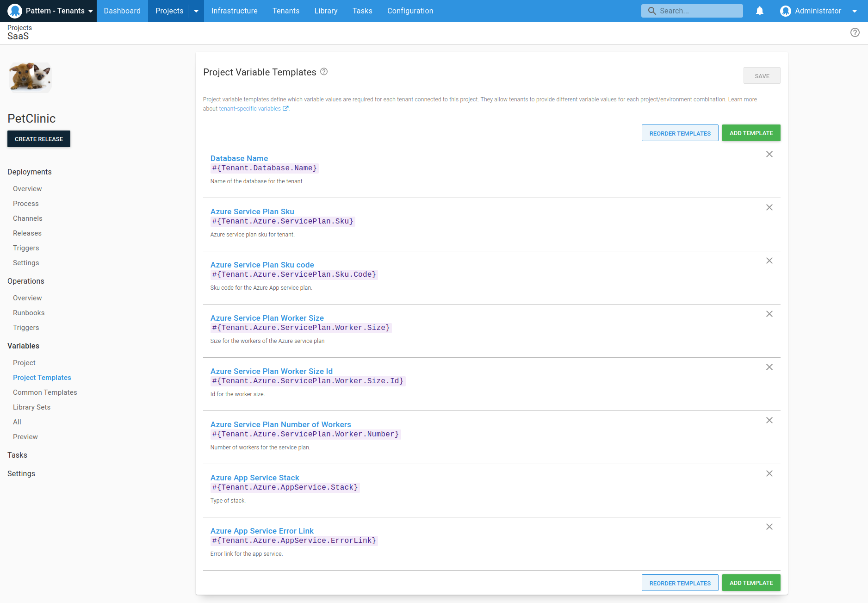
Task: Delete the Database Name template
Action: point(769,155)
